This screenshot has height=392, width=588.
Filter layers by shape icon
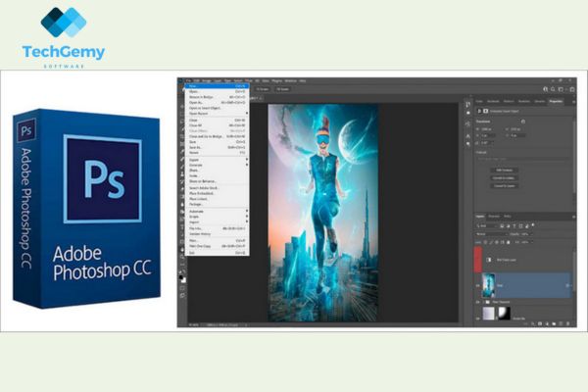click(x=520, y=225)
